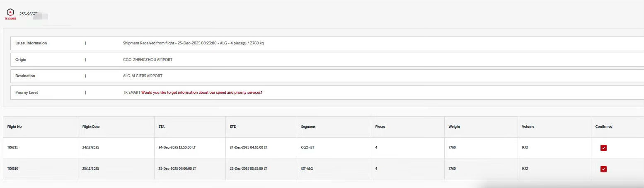The image size is (644, 188).
Task: Select the Segment column header
Action: tap(308, 127)
